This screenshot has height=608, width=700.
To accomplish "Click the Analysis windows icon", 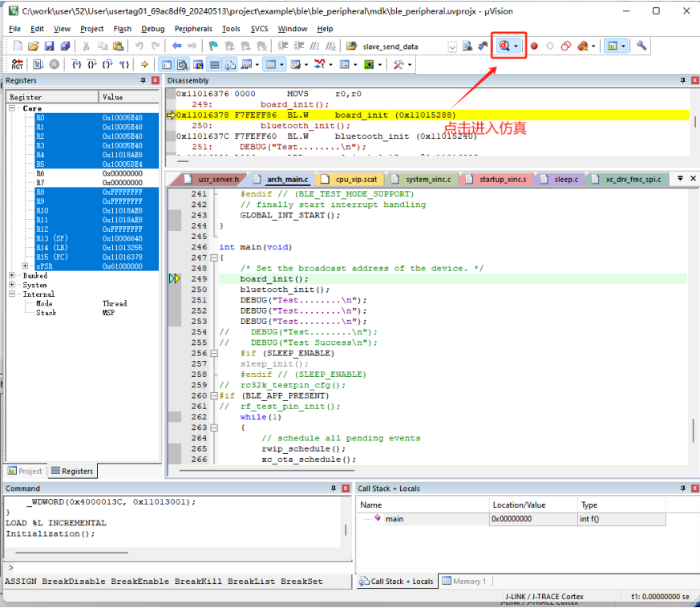I will [x=320, y=64].
